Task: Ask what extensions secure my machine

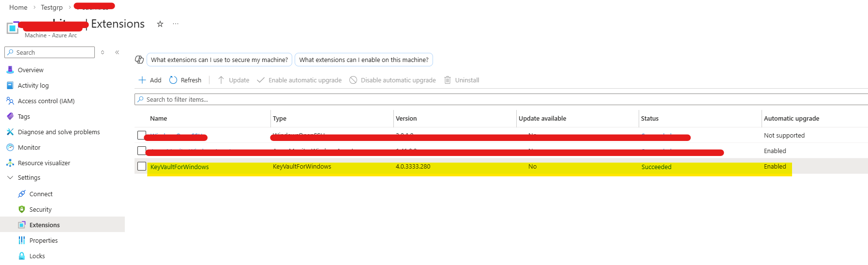Action: click(x=219, y=60)
